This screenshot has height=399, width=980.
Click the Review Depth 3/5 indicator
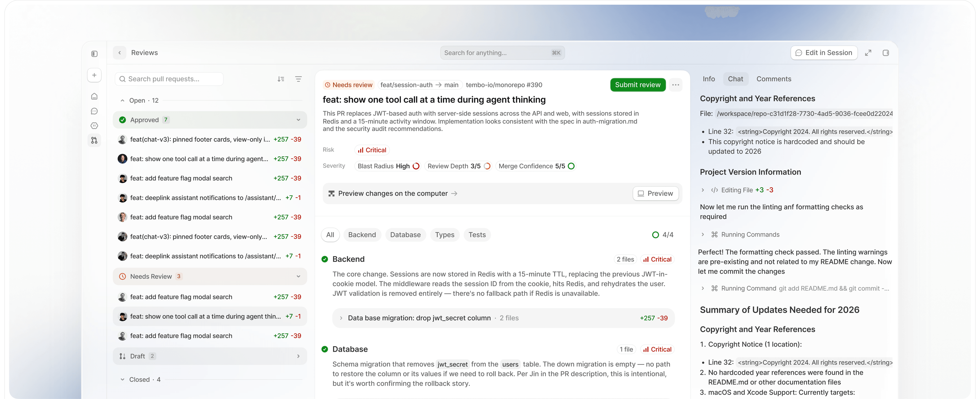[x=458, y=166]
